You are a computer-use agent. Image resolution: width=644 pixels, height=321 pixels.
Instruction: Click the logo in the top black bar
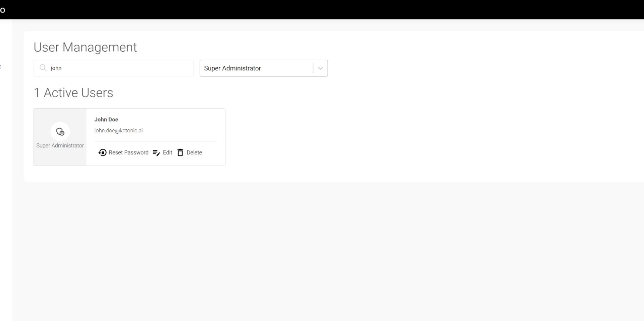3,10
